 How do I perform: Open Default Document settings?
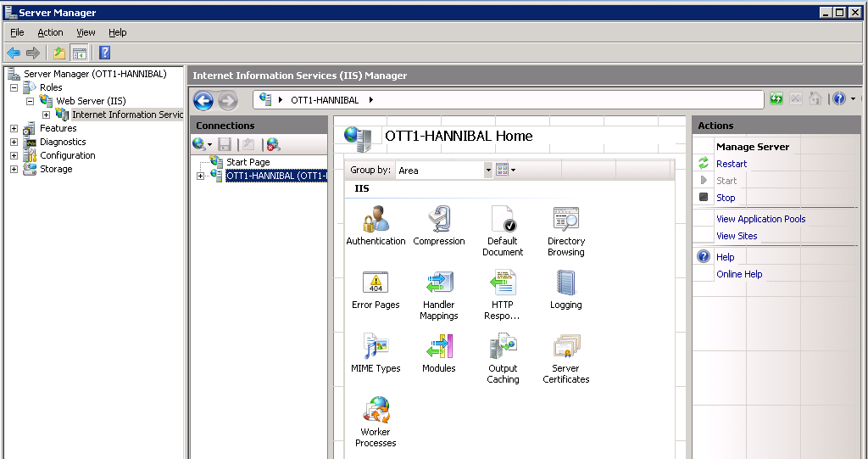tap(503, 221)
